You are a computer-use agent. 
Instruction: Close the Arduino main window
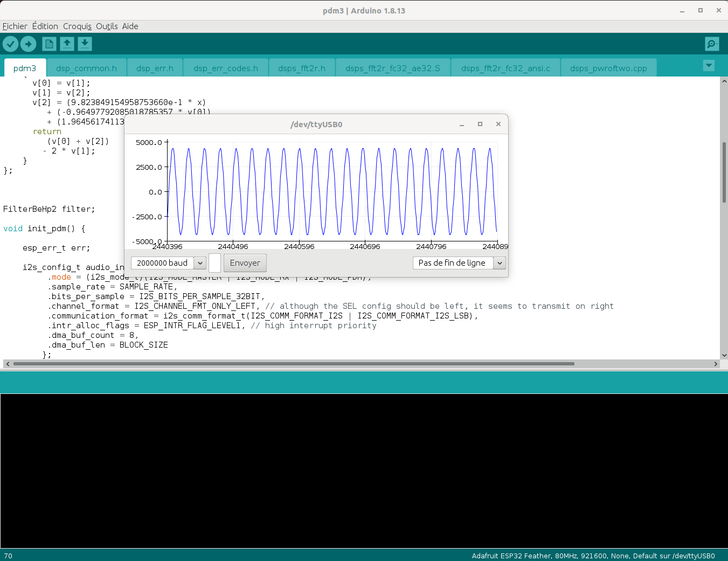pyautogui.click(x=718, y=11)
